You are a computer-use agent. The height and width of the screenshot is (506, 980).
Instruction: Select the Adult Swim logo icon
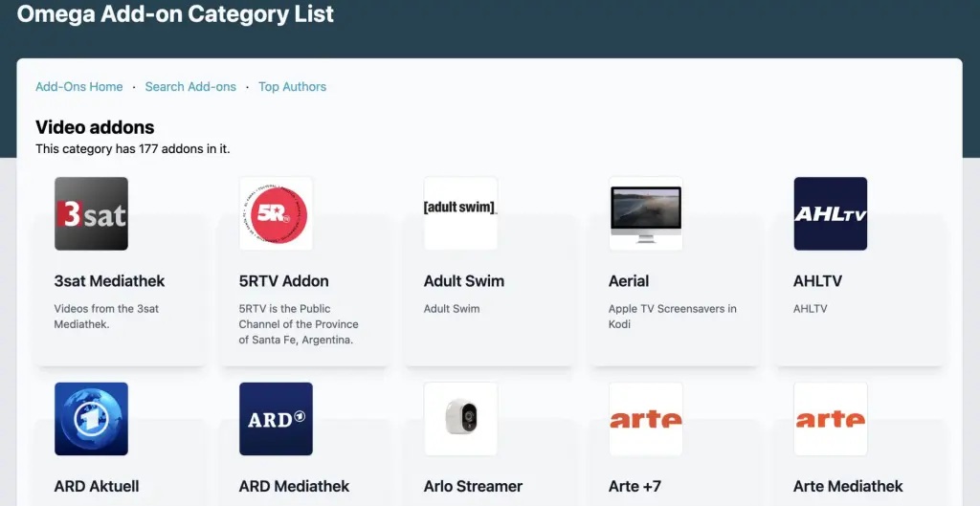point(460,213)
